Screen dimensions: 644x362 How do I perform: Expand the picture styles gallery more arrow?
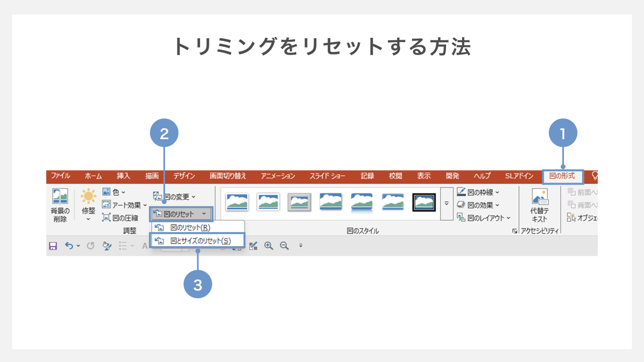pyautogui.click(x=446, y=204)
